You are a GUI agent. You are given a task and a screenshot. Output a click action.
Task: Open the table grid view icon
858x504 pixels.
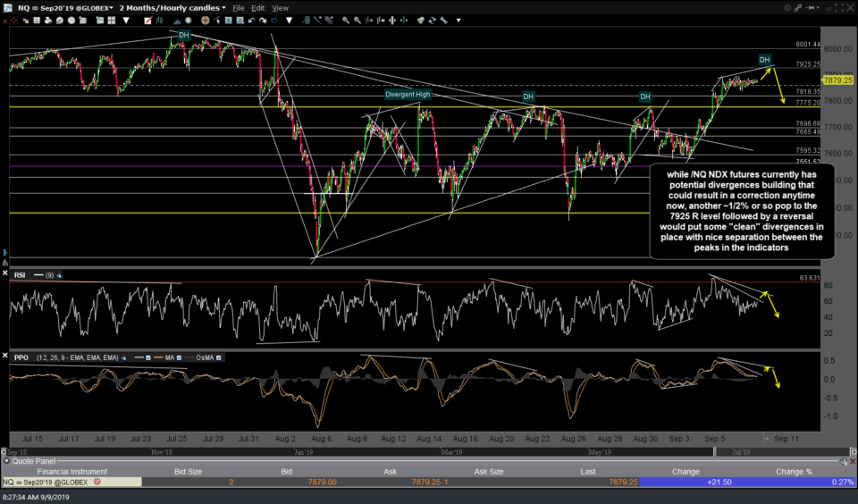pos(37,21)
